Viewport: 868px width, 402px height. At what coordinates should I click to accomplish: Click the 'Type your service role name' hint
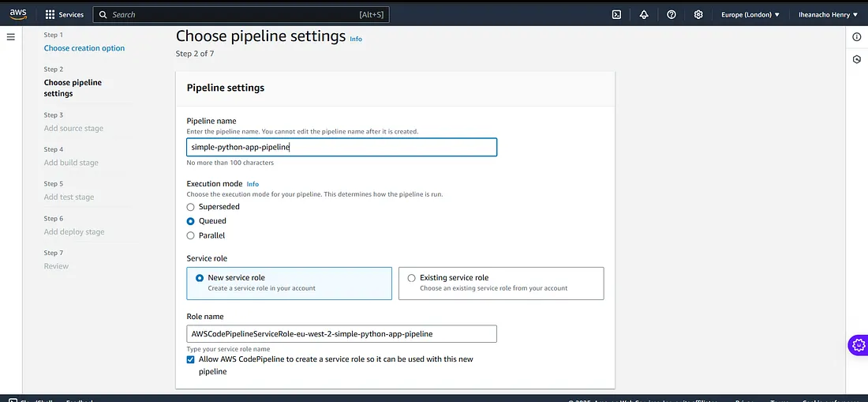(x=229, y=349)
